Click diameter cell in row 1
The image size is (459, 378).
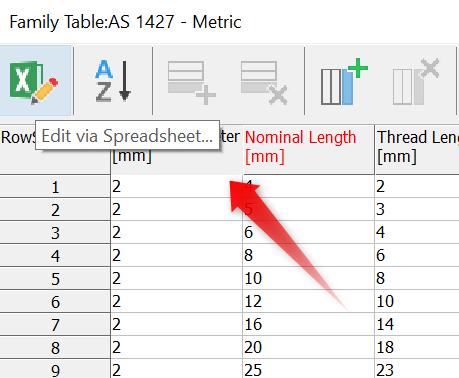coord(177,186)
